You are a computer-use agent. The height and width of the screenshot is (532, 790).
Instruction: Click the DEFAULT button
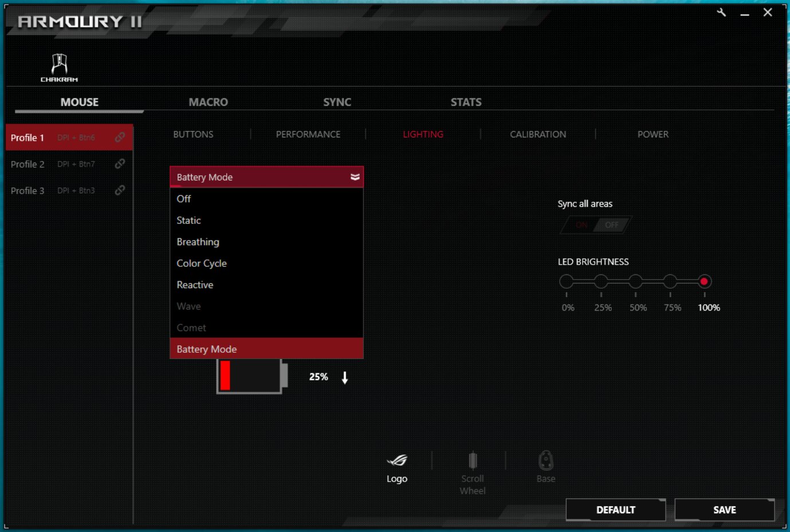point(616,510)
